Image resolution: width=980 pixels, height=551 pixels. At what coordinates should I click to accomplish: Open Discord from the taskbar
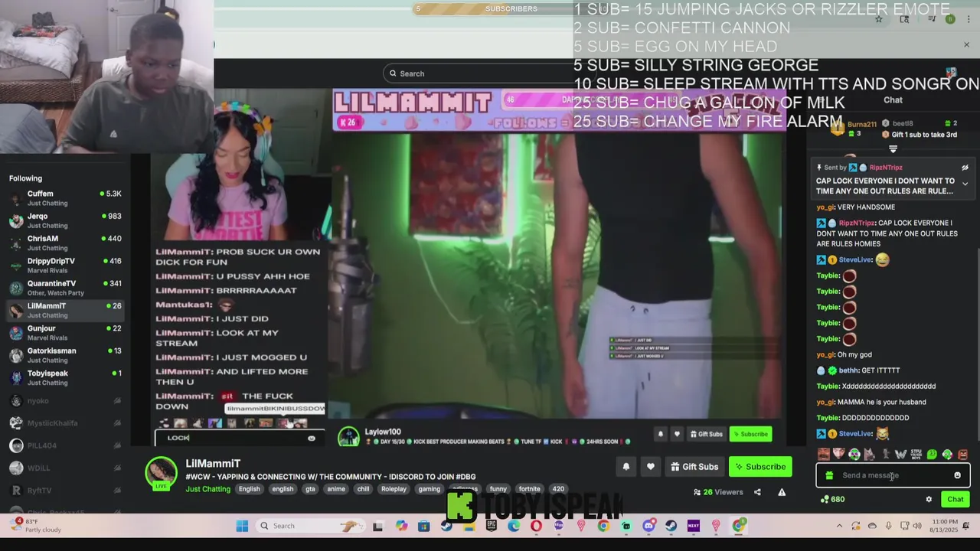point(648,526)
